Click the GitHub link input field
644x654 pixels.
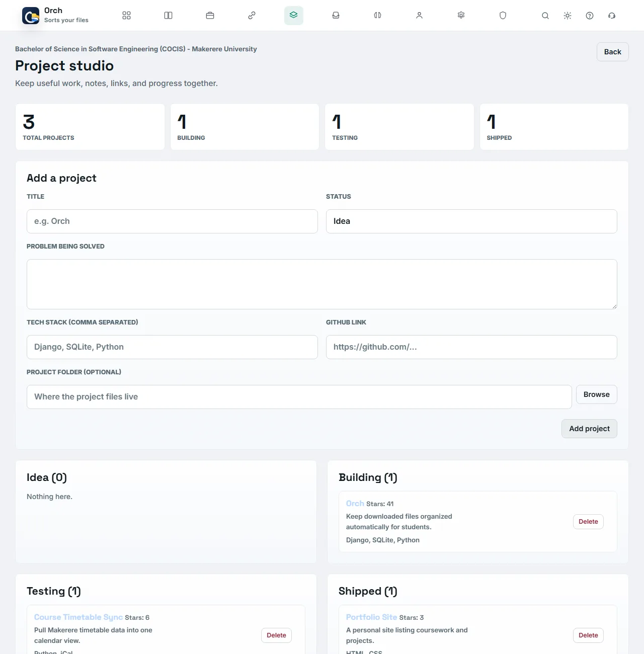click(x=471, y=347)
